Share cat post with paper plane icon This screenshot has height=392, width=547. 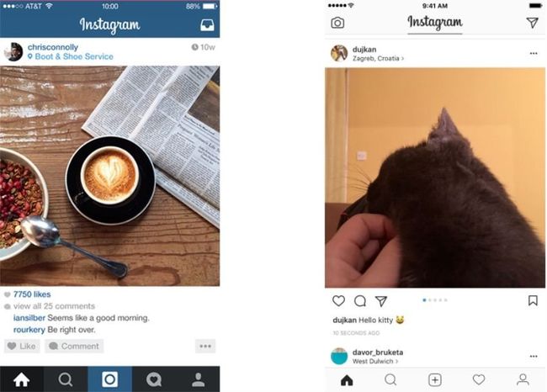click(381, 300)
